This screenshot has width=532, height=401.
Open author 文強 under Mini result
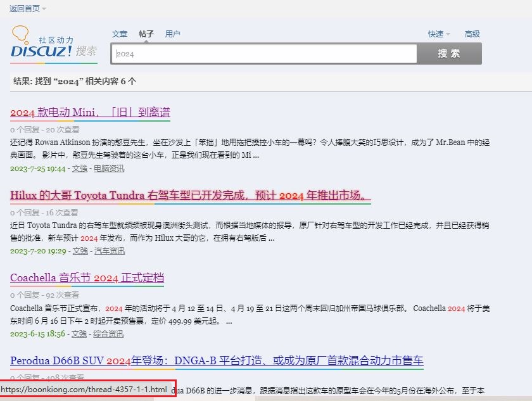pos(80,169)
